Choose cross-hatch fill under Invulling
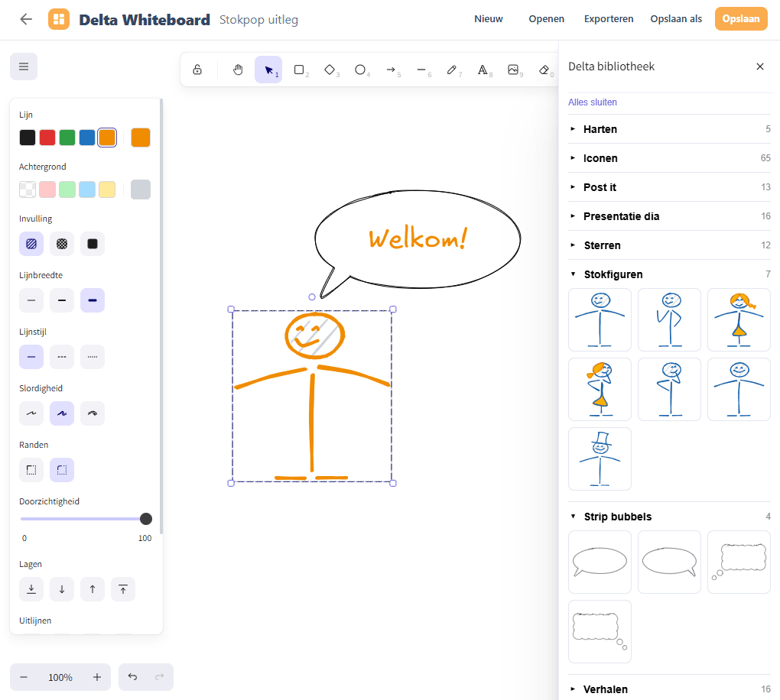The height and width of the screenshot is (700, 780). [x=62, y=244]
